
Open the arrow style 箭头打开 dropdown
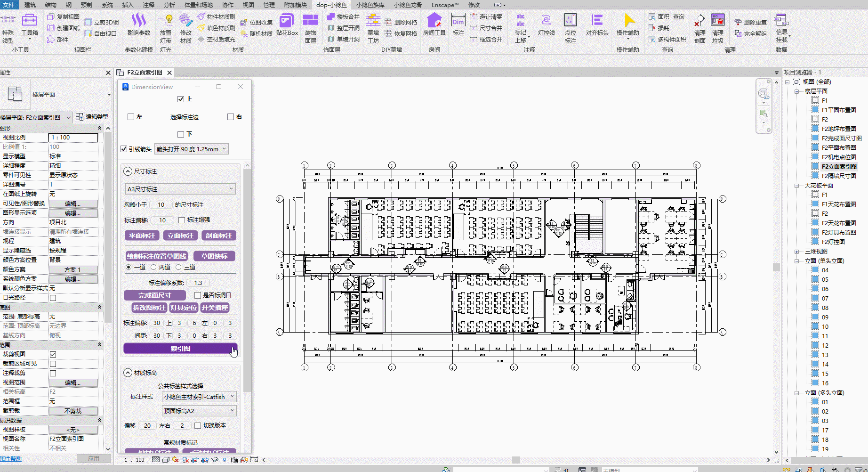pos(192,149)
